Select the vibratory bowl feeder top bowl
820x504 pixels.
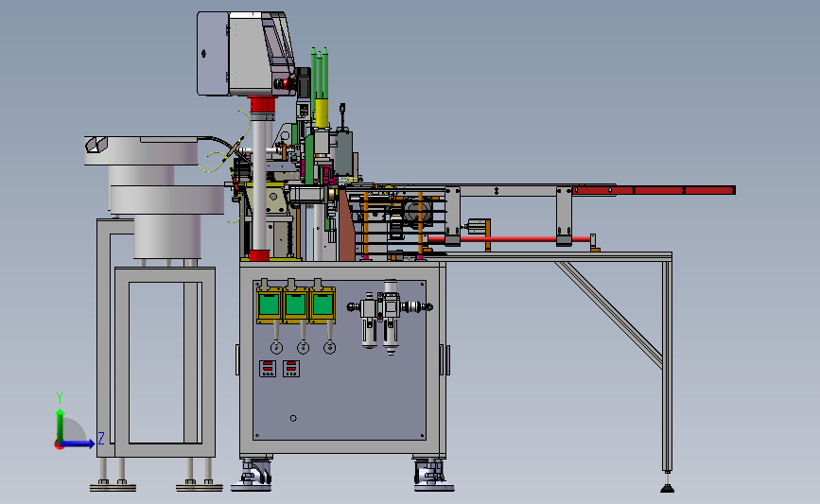[x=141, y=150]
